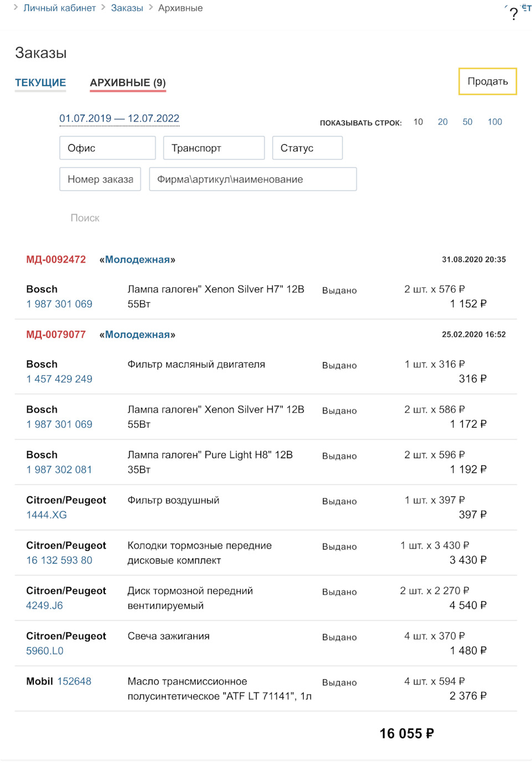
Task: Show 100 rows per page
Action: coord(494,122)
